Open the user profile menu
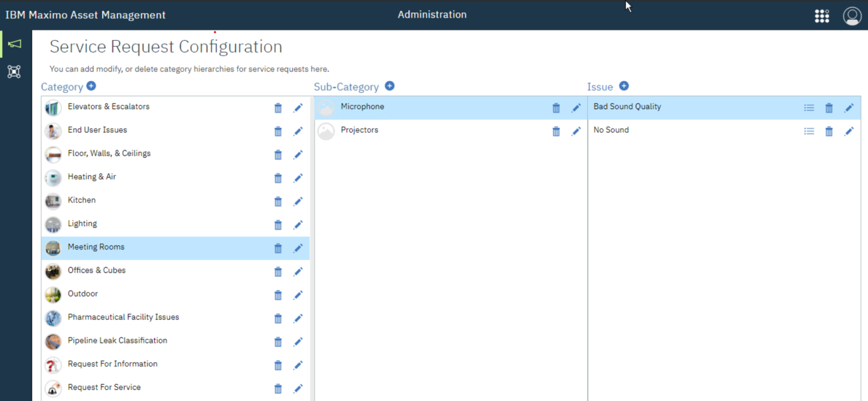The height and width of the screenshot is (401, 868). click(x=852, y=16)
